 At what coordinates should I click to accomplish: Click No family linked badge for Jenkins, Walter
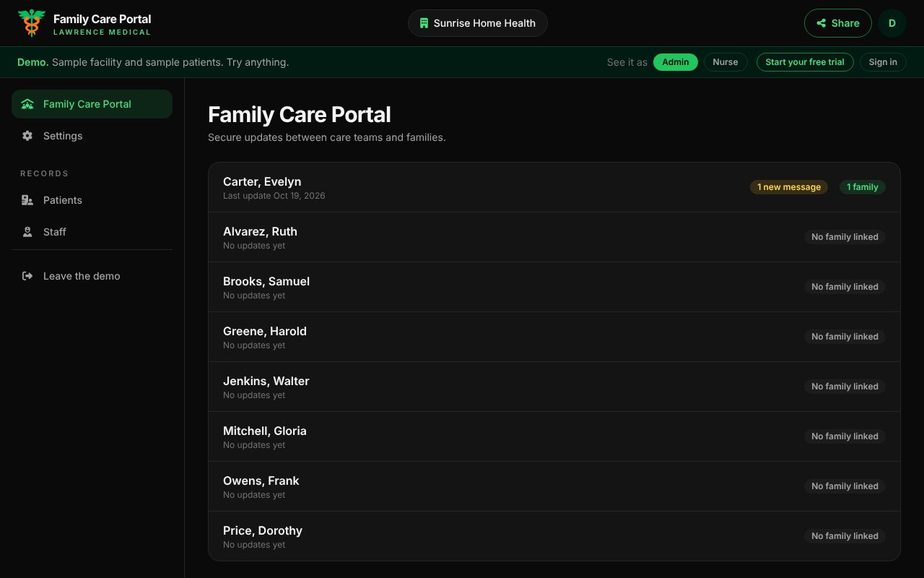coord(845,387)
